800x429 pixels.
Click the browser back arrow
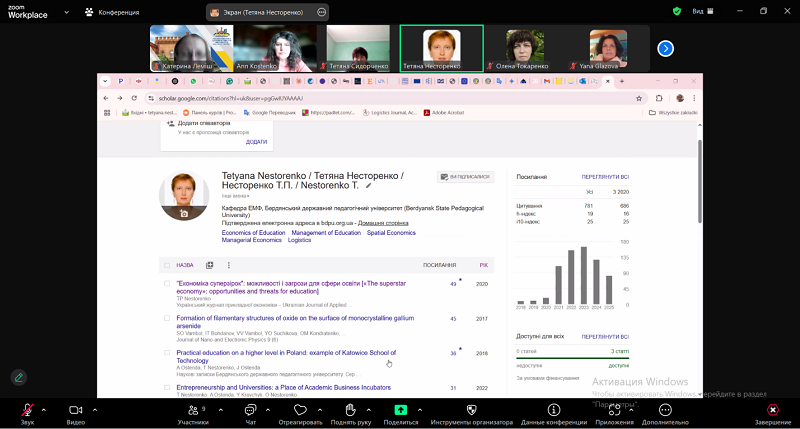click(x=106, y=98)
